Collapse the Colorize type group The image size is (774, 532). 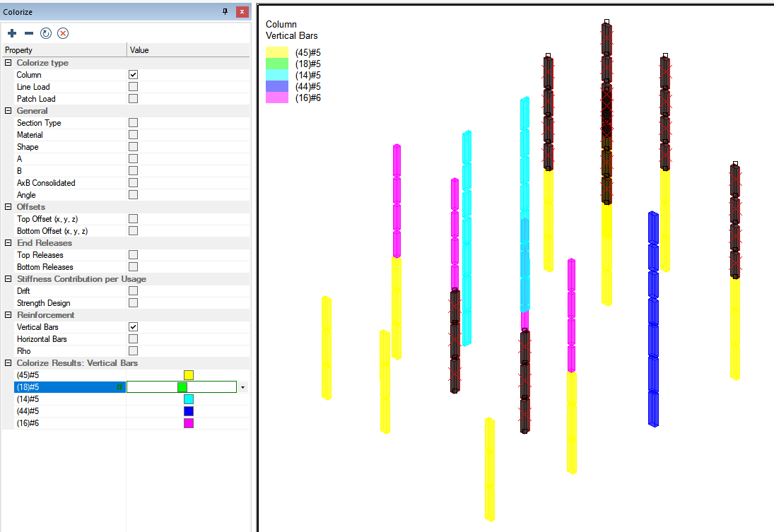coord(8,63)
